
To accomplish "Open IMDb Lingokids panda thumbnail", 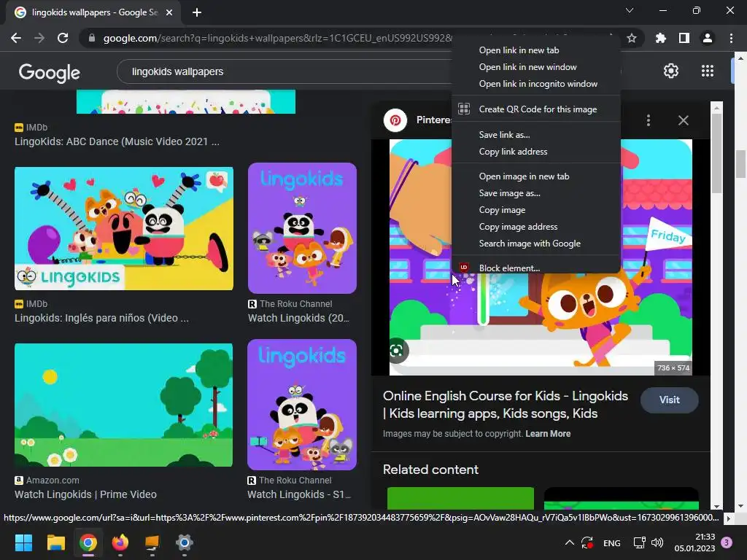I will point(124,228).
